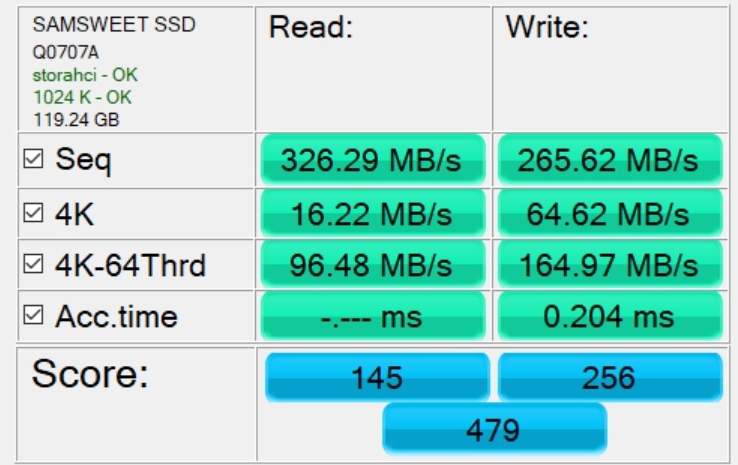Click the total score box showing 479
This screenshot has width=738, height=465.
coord(493,429)
